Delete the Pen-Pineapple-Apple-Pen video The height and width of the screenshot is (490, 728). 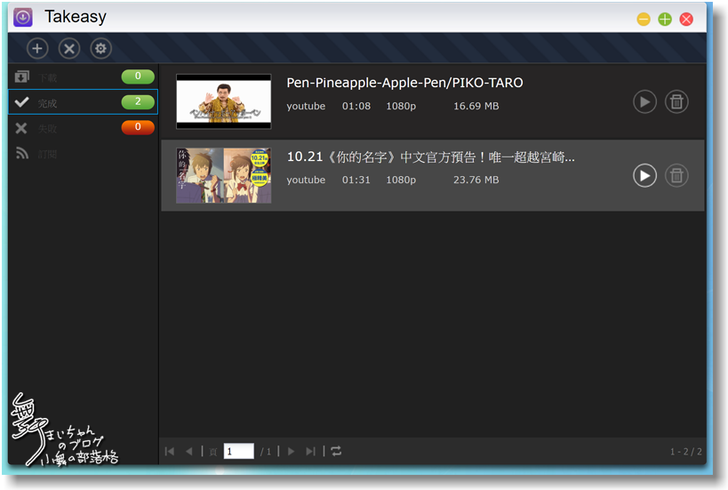pyautogui.click(x=676, y=102)
